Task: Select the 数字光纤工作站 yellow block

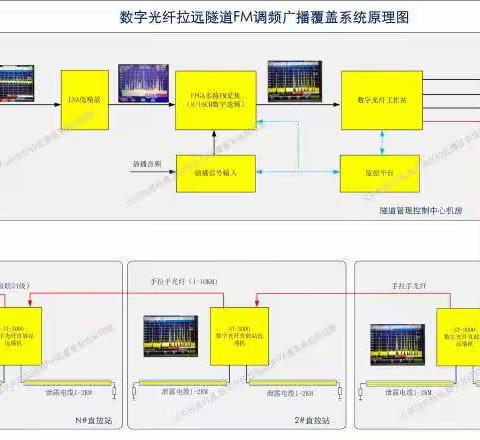Action: (382, 100)
